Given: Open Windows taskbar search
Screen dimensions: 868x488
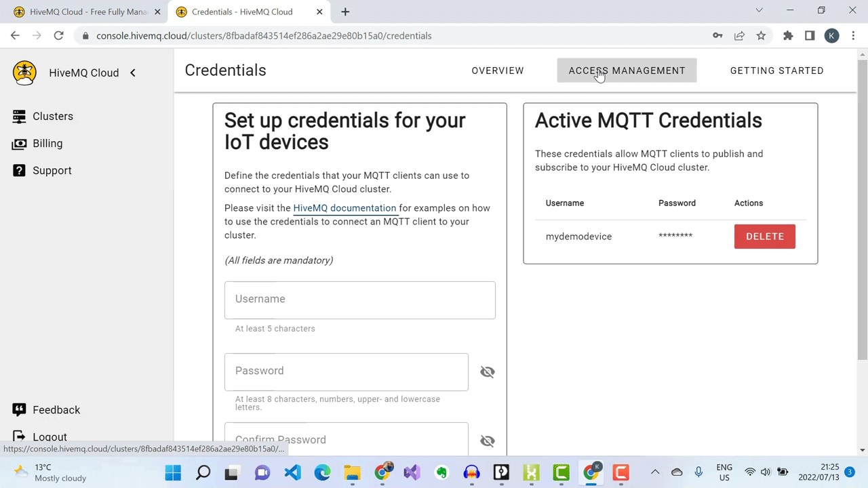Looking at the screenshot, I should pyautogui.click(x=203, y=472).
